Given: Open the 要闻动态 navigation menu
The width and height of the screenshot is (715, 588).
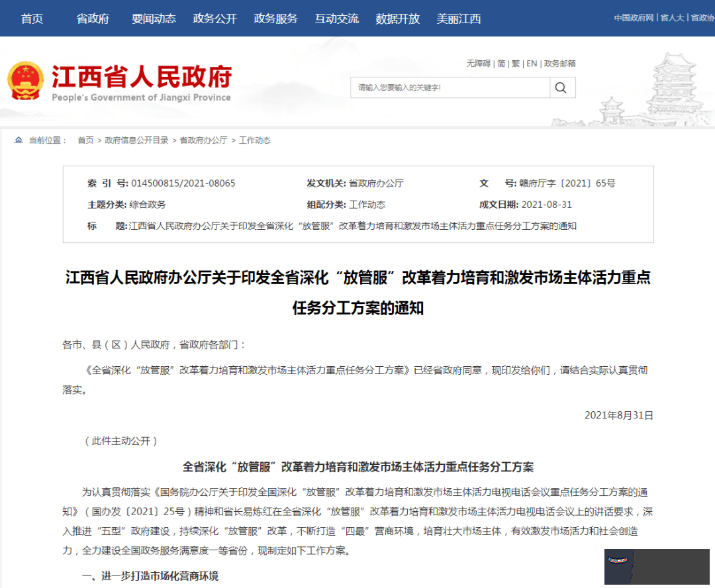Looking at the screenshot, I should tap(154, 19).
